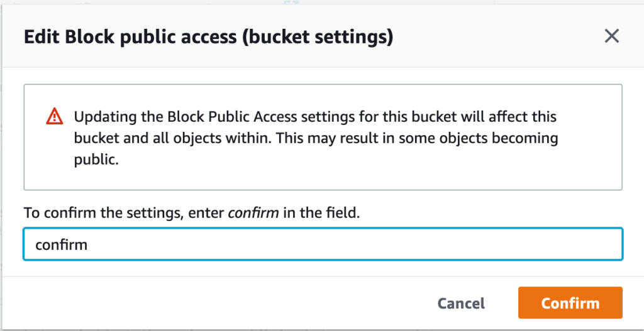
Task: Click the word public. ending the warning
Action: coord(96,160)
